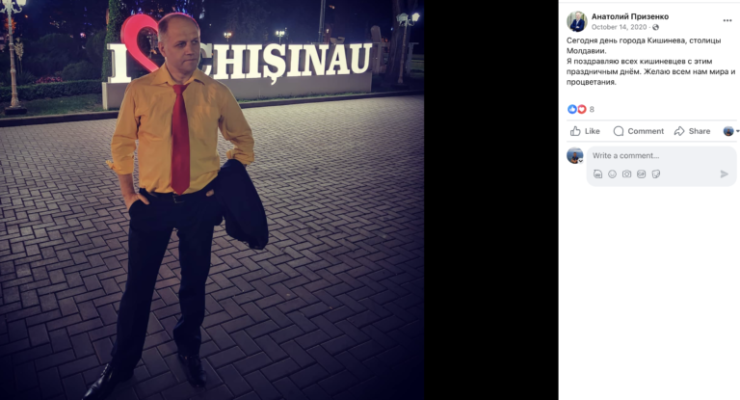The width and height of the screenshot is (740, 400).
Task: Open the emoji picker in comment box
Action: point(612,174)
